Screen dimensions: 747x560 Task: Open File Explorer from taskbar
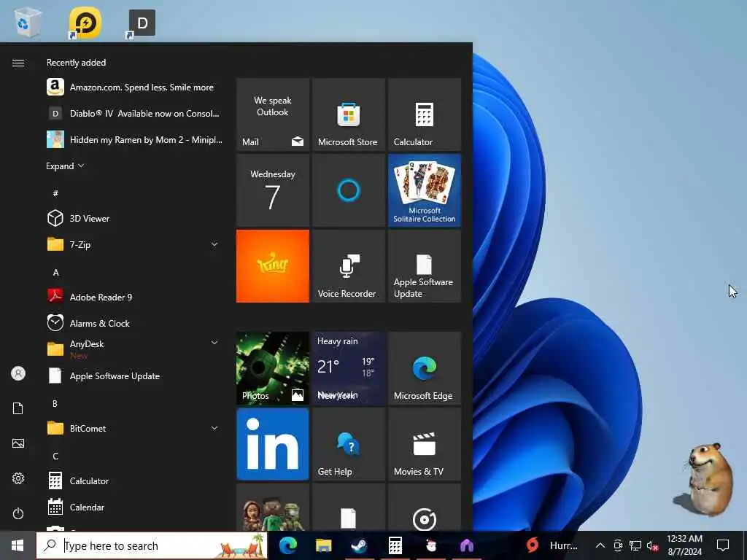click(323, 545)
